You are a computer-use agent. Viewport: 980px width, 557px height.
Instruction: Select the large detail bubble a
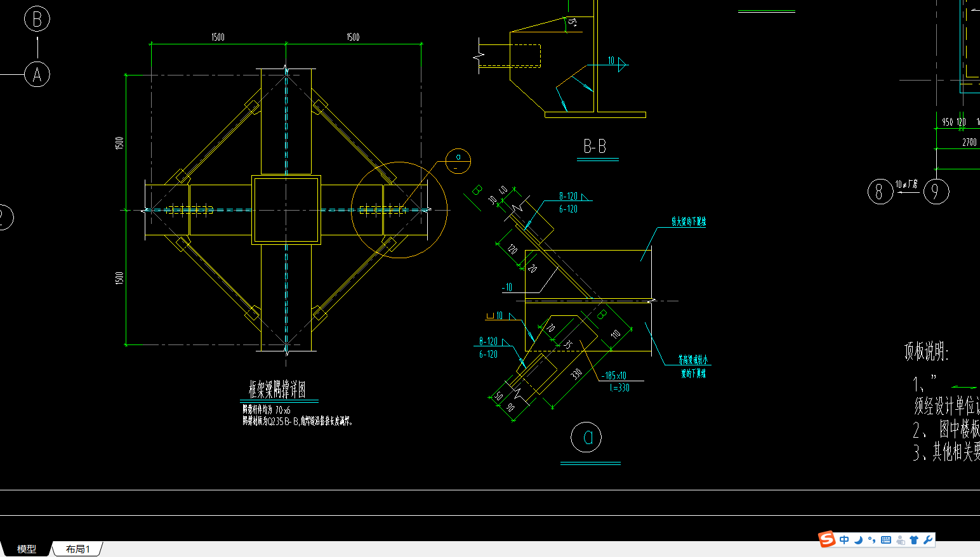586,437
